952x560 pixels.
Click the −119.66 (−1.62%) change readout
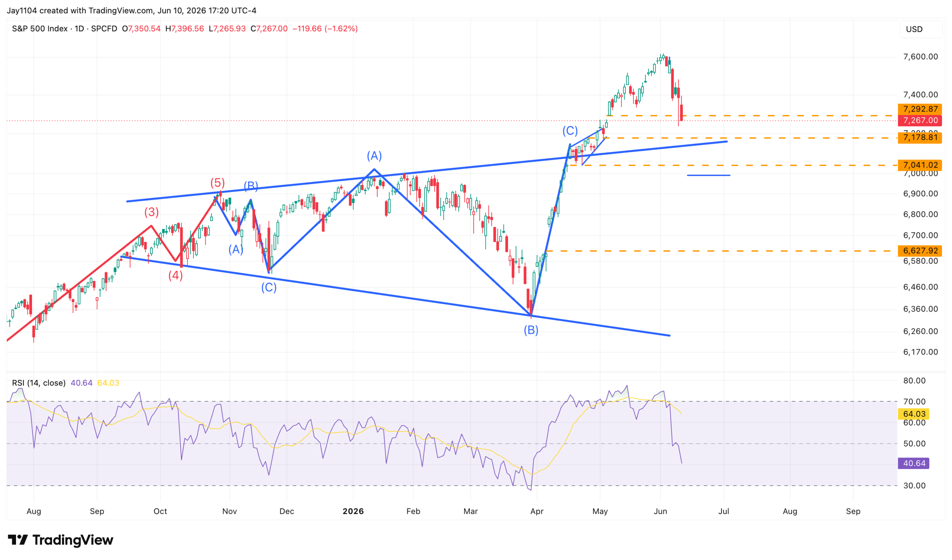tap(325, 29)
